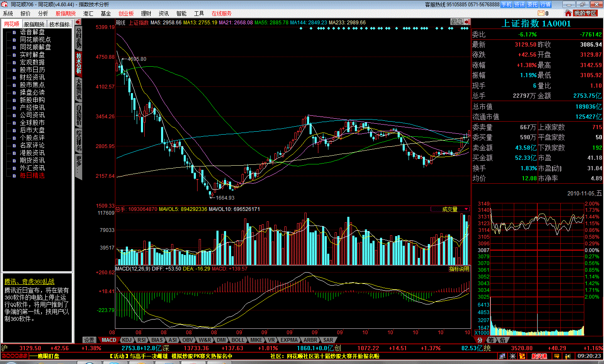The height and width of the screenshot is (364, 604).
Task: Click the 委托 button in title bar
Action: tap(533, 5)
